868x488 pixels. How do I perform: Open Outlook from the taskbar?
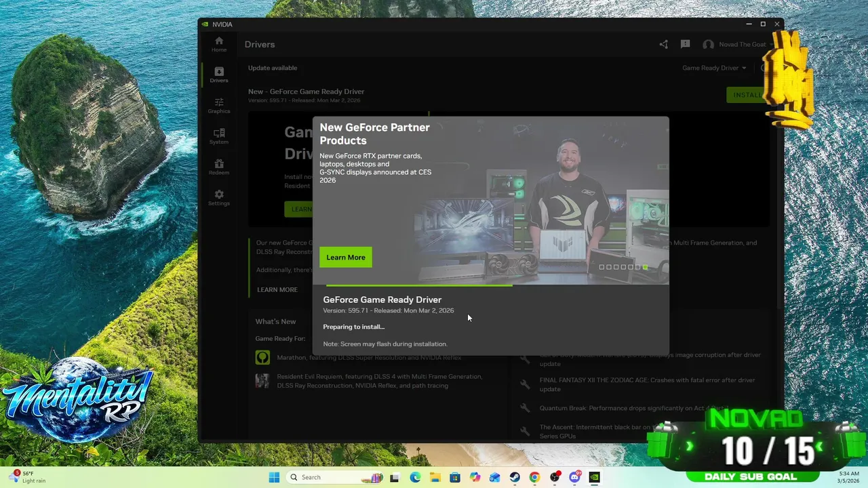pos(494,477)
